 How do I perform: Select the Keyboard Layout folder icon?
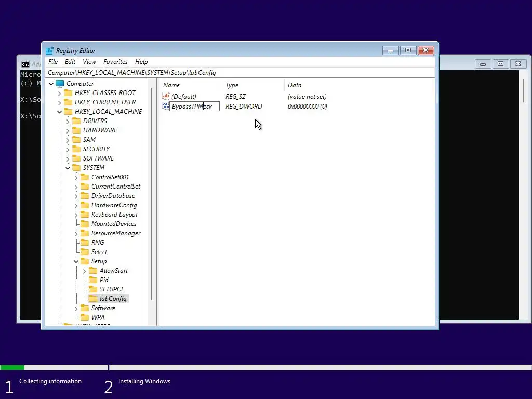pos(85,215)
